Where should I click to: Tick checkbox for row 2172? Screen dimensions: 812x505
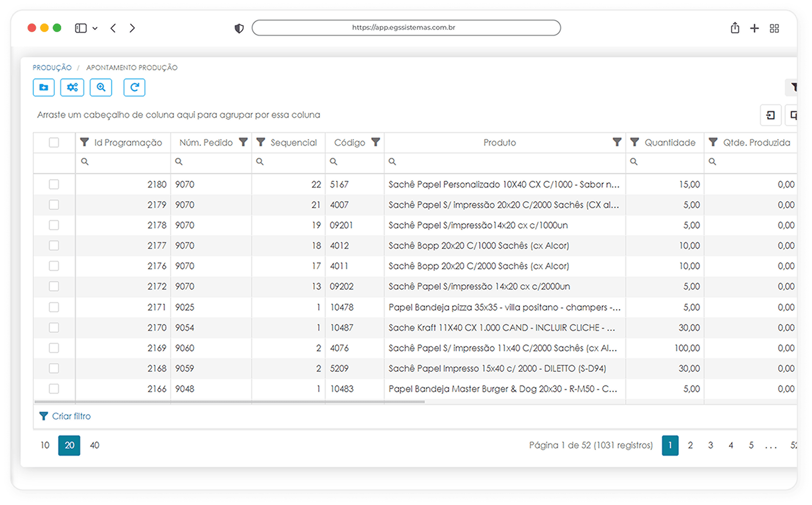[54, 286]
